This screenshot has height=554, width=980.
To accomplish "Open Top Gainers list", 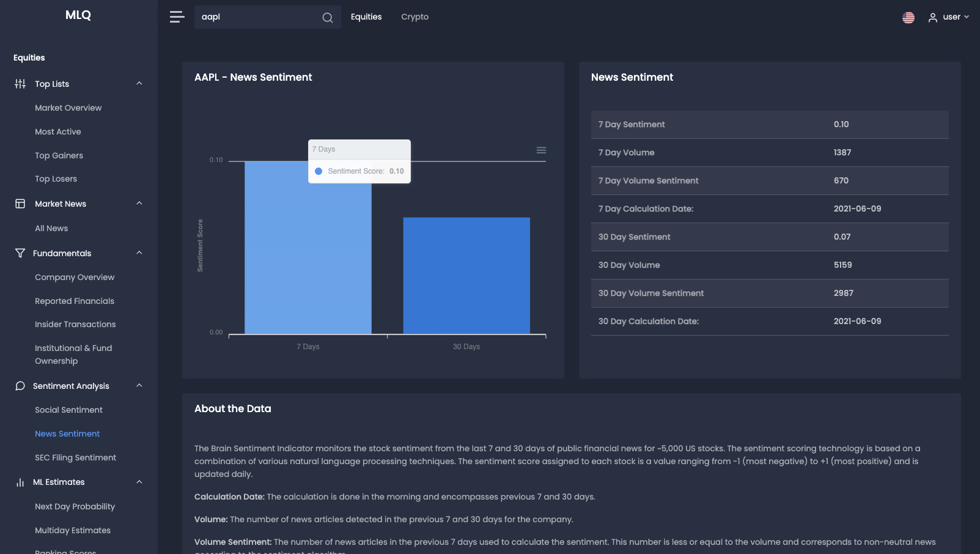I will tap(59, 155).
